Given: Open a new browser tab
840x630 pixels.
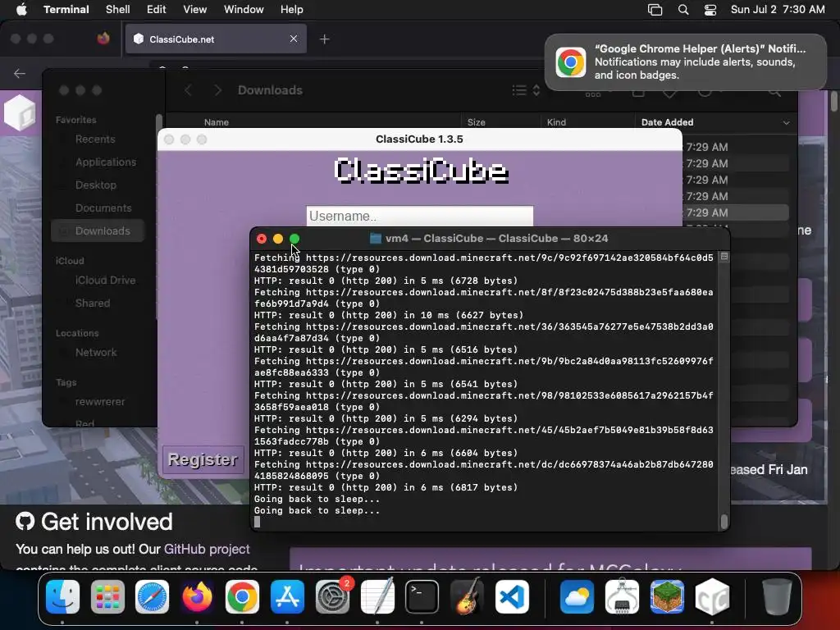Looking at the screenshot, I should click(324, 39).
